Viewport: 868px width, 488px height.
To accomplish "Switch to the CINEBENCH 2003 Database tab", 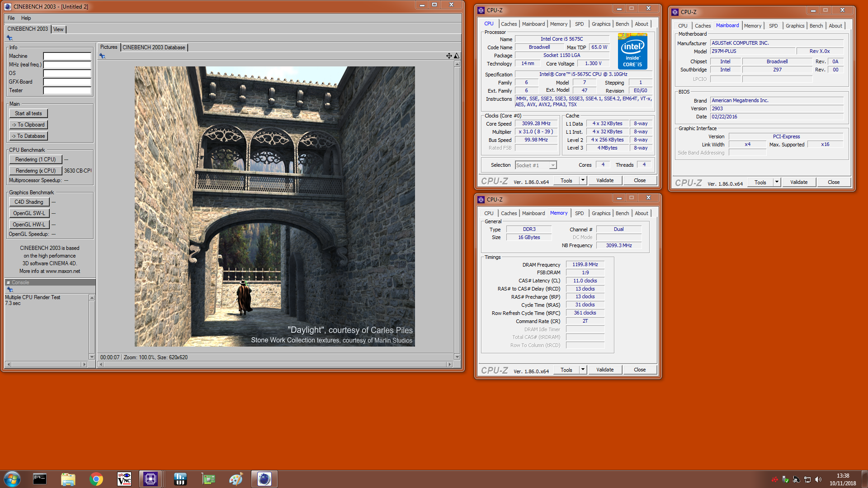I will tap(154, 47).
